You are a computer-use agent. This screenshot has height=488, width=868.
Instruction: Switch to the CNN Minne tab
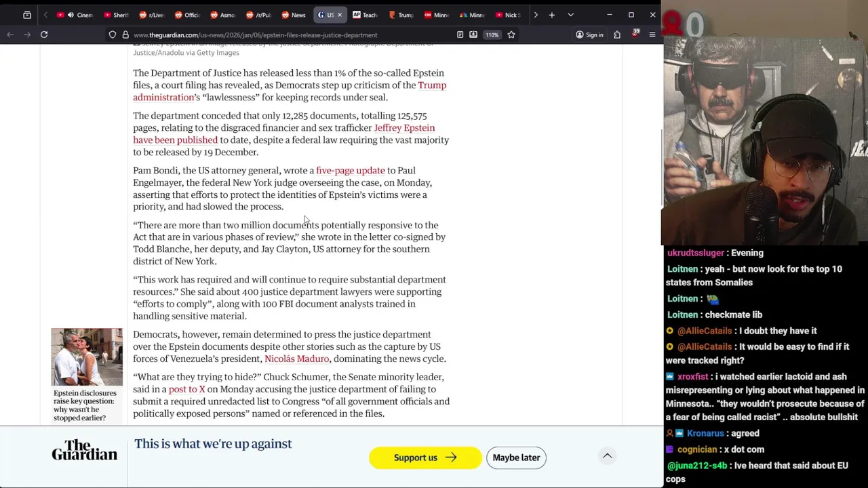click(437, 15)
